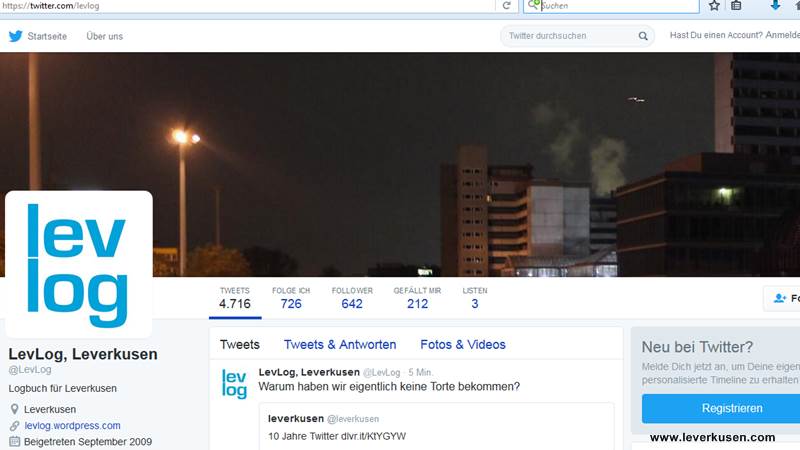Click profile name LevLog, Leverkusen heading
800x450 pixels.
coord(83,354)
